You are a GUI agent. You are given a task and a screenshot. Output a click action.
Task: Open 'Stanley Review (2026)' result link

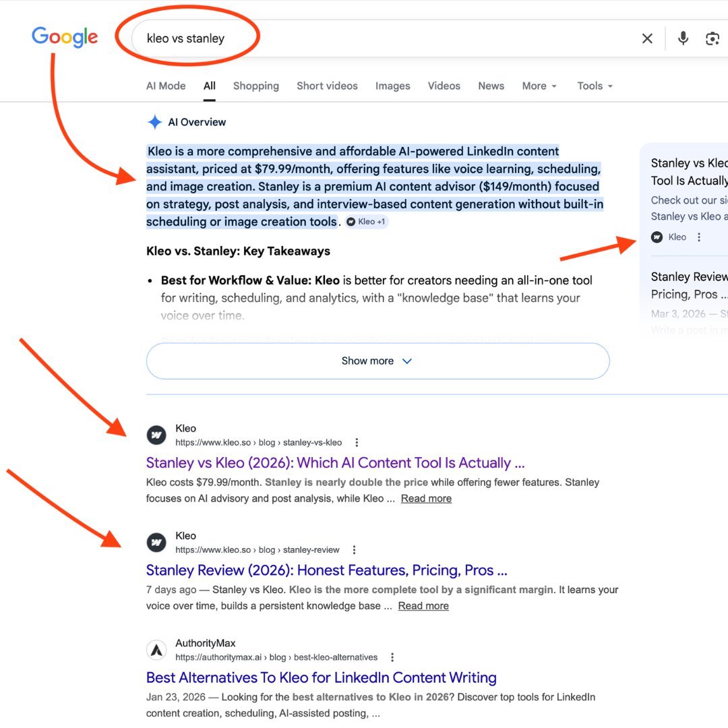[326, 570]
